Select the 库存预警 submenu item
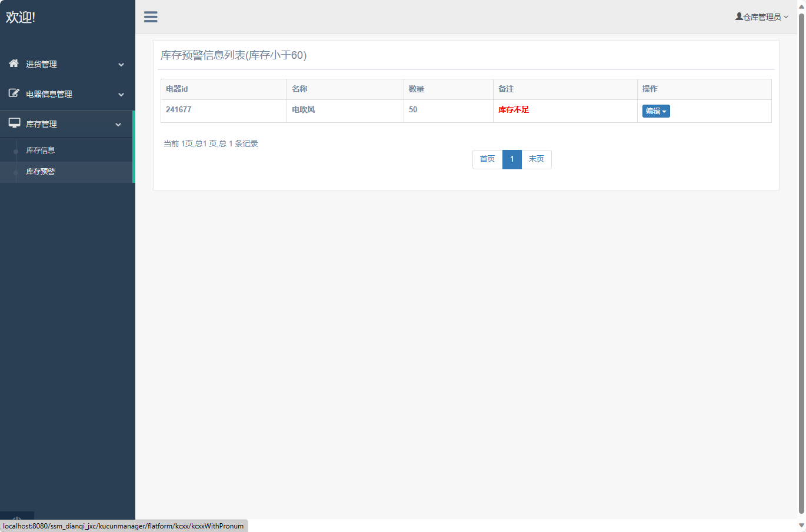Screen dimensions: 806x532 point(41,172)
